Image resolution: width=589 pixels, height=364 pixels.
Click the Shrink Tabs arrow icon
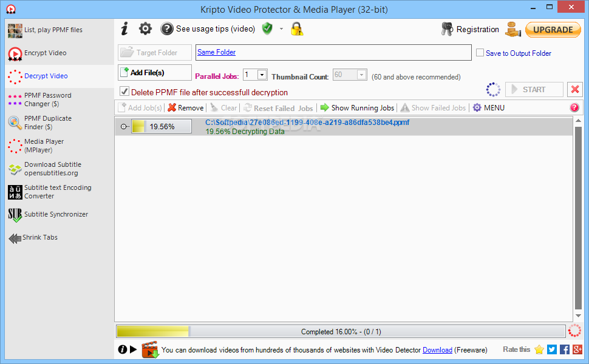point(15,238)
